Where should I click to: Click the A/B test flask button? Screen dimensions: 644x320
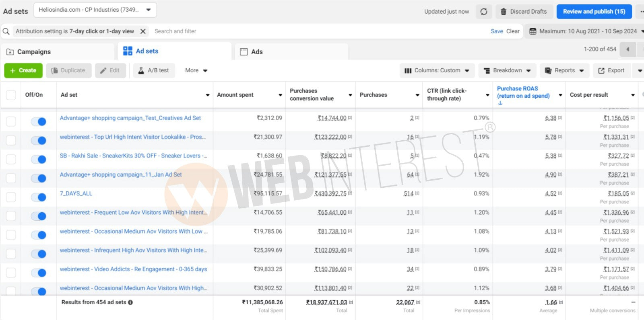[154, 70]
